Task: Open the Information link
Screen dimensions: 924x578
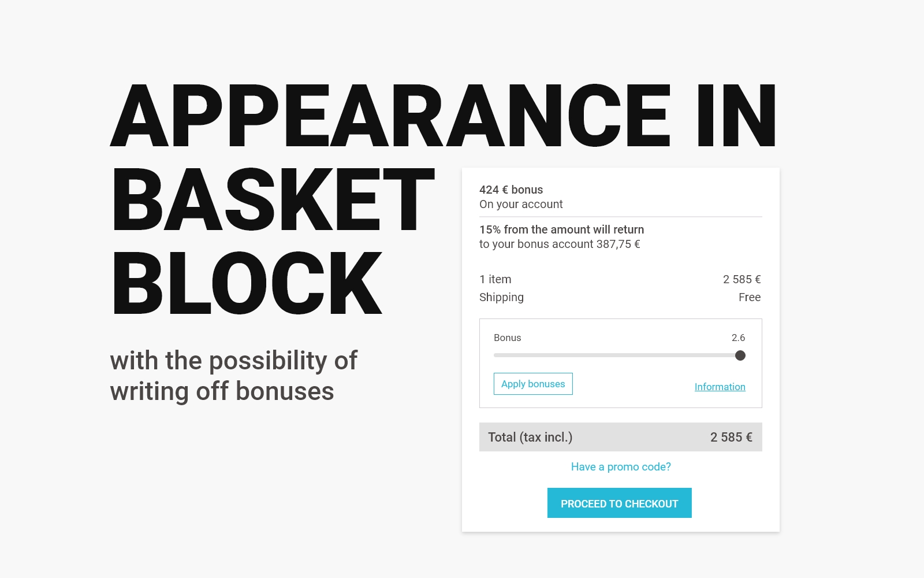Action: point(720,387)
